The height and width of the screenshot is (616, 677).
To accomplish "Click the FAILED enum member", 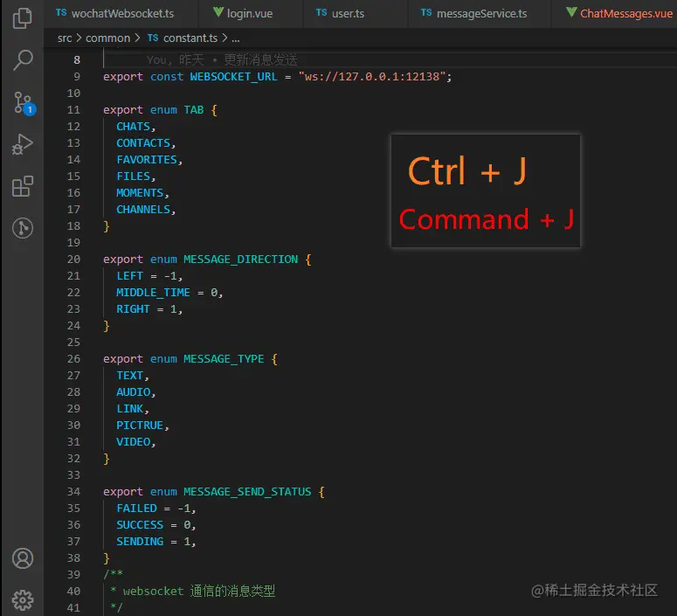I will pos(136,509).
